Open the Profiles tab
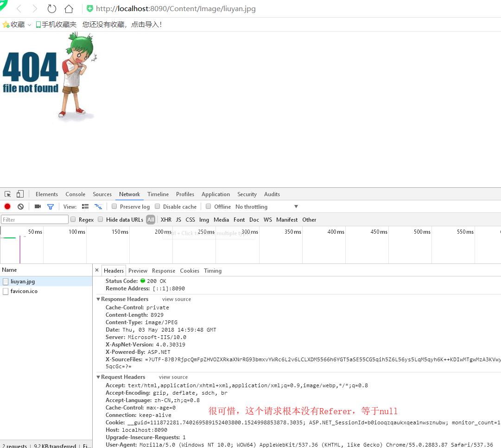The image size is (501, 448). coord(185,194)
